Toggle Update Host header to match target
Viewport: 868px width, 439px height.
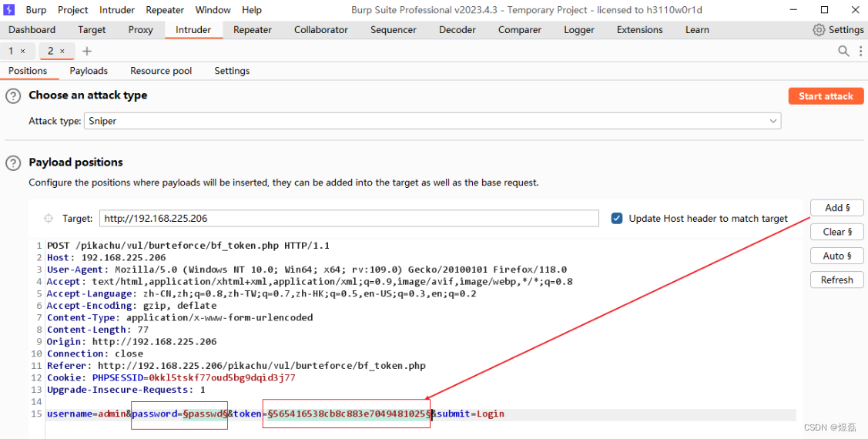[x=617, y=219]
